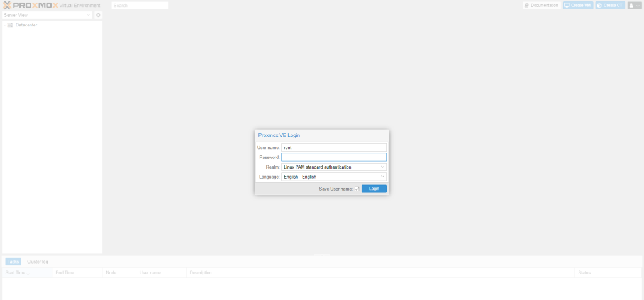Click the Datacenter server icon in the tree

(10, 25)
